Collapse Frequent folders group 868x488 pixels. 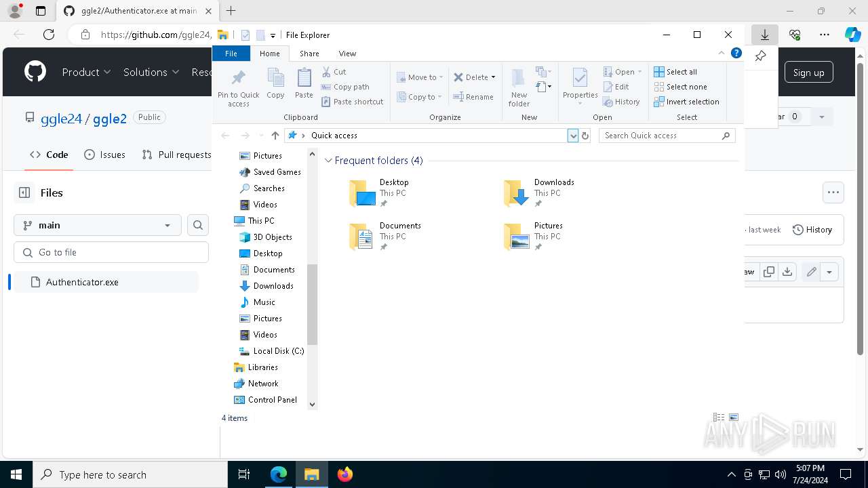(x=328, y=161)
